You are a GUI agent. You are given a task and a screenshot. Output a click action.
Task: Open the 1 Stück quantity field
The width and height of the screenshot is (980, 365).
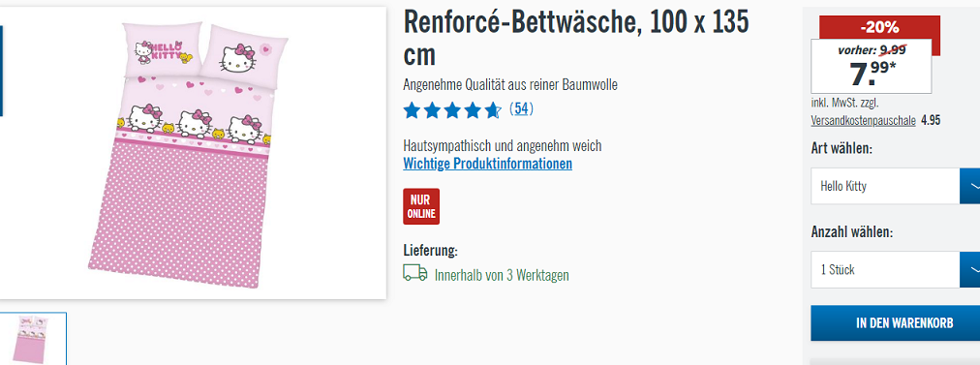point(885,269)
